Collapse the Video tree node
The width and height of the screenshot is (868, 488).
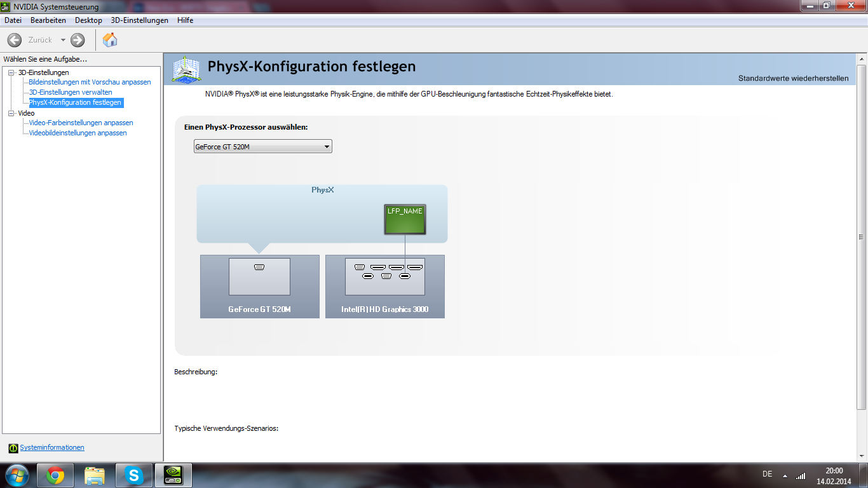click(x=11, y=113)
